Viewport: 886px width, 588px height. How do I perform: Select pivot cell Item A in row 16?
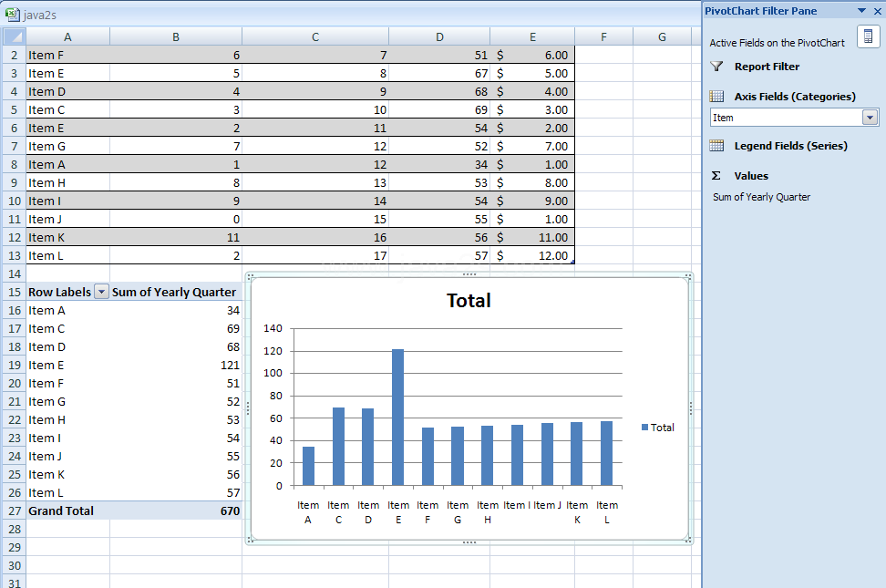(67, 310)
